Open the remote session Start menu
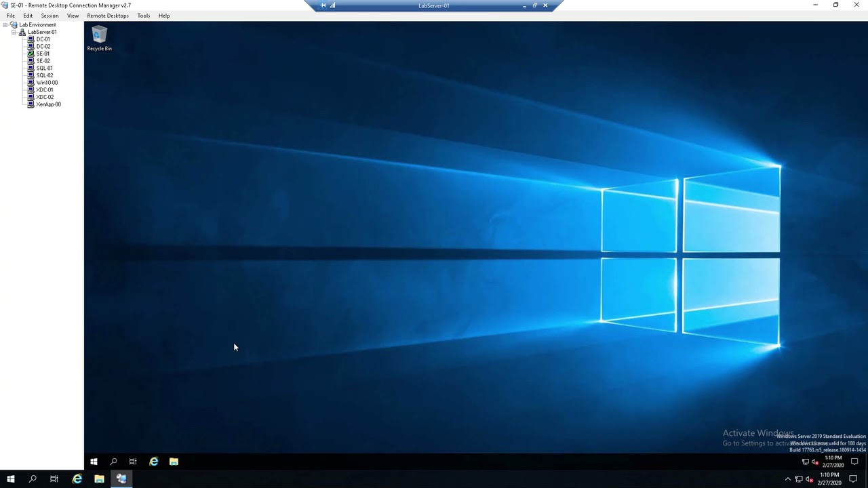The width and height of the screenshot is (868, 488). point(94,462)
